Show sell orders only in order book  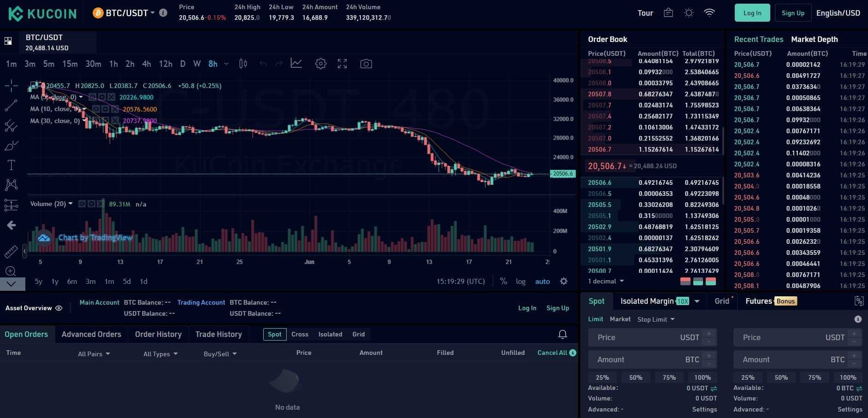click(x=685, y=281)
